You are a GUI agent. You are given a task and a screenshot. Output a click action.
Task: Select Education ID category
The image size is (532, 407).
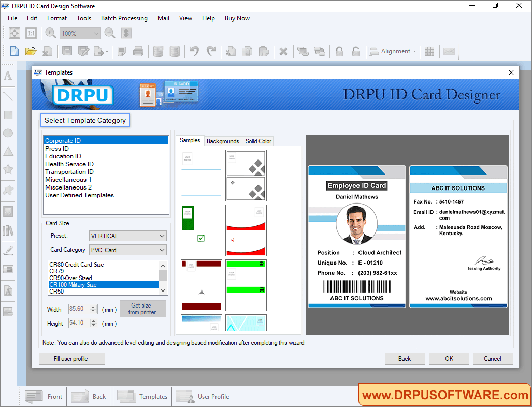[106, 156]
